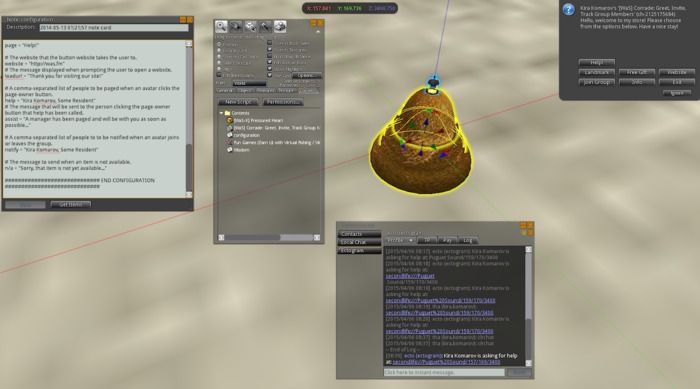Collapse the Contents folder tree arrow
Screen dimensions: 700x389
(x=221, y=113)
